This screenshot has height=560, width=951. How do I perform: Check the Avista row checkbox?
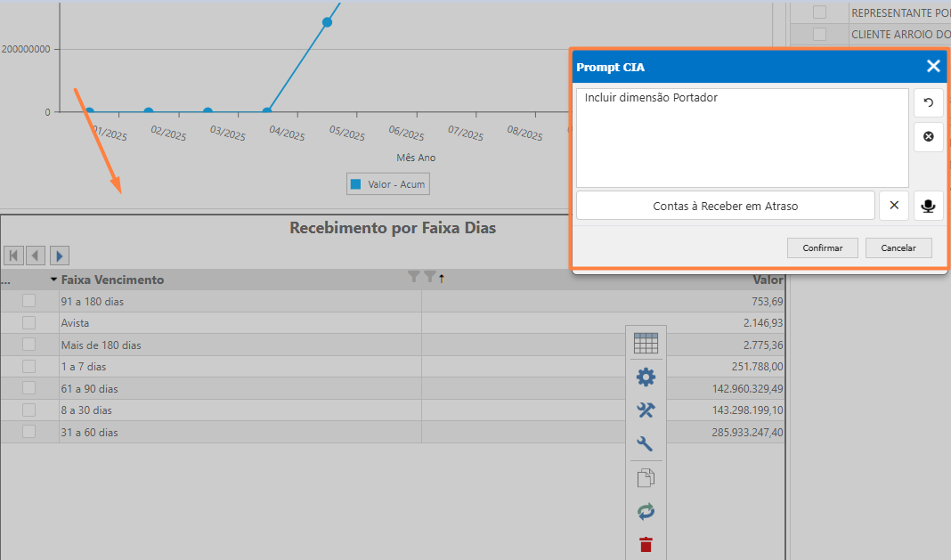(x=28, y=322)
